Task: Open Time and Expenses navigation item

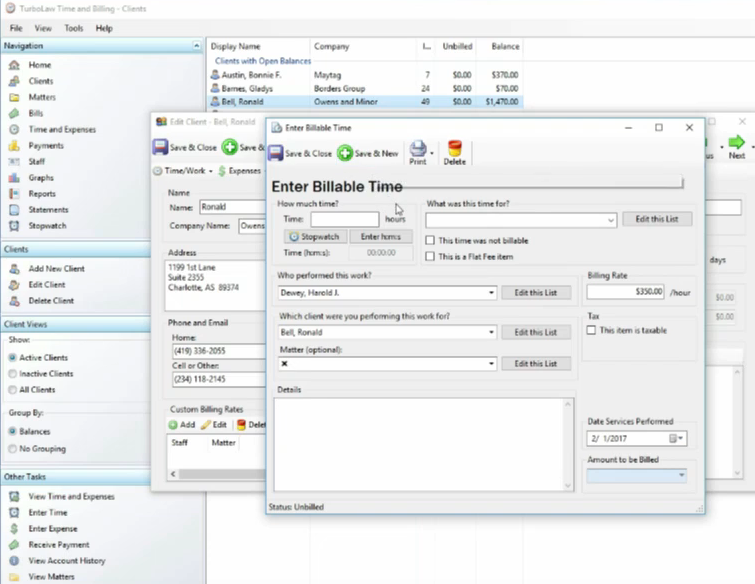Action: tap(62, 130)
